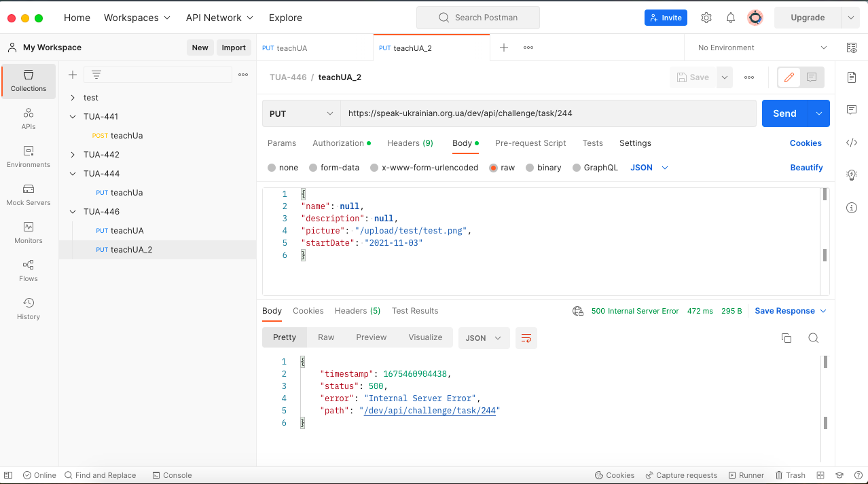Open request info icon
The width and height of the screenshot is (868, 484).
852,208
